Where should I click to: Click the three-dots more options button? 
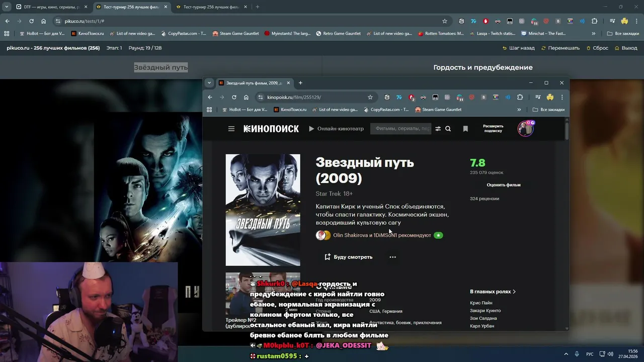[x=392, y=257]
